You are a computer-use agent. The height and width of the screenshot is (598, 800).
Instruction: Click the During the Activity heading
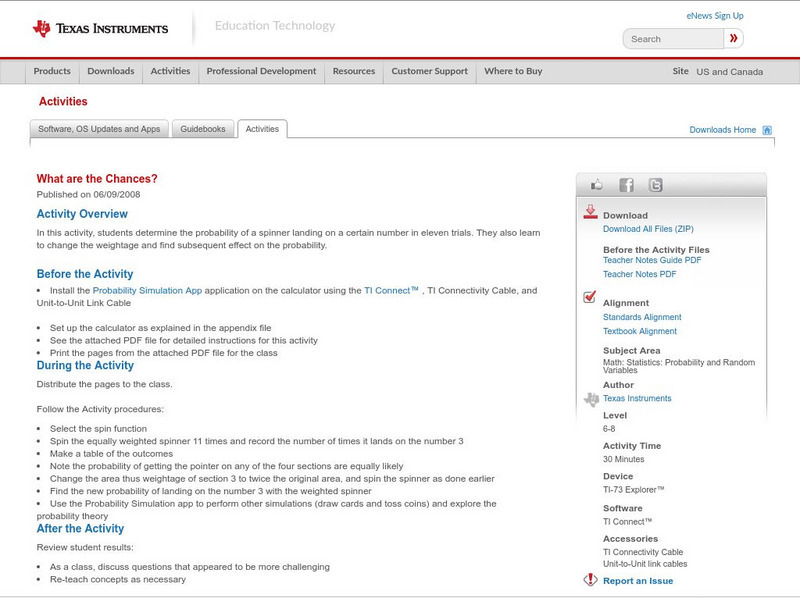[x=85, y=365]
